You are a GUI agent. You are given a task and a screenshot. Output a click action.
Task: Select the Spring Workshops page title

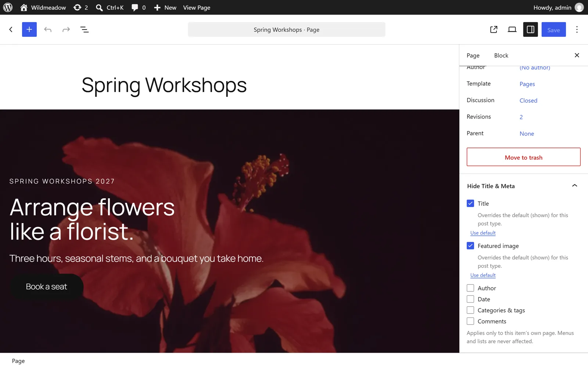pyautogui.click(x=164, y=85)
